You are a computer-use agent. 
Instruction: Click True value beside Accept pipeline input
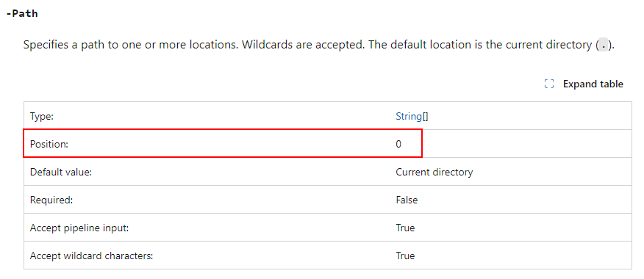coord(405,228)
